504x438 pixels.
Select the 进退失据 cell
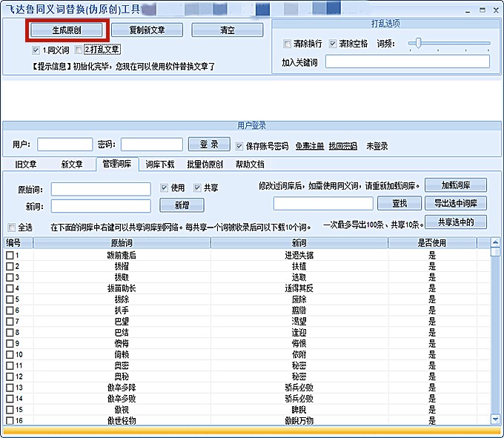pyautogui.click(x=299, y=256)
